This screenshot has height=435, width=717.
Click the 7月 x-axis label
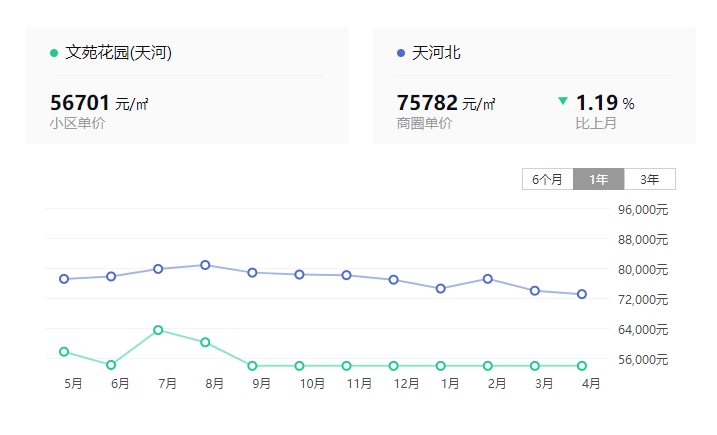tap(167, 383)
